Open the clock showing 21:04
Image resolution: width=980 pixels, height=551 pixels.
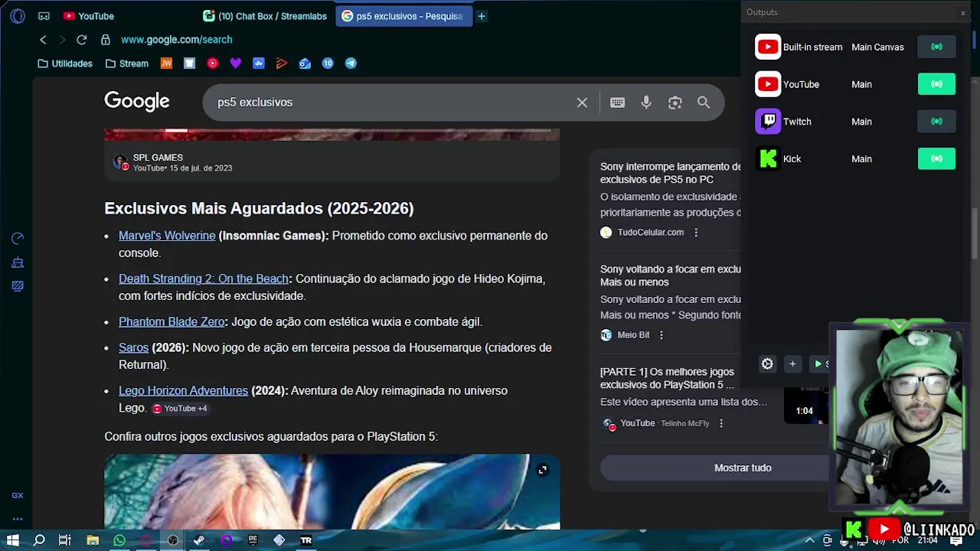(x=927, y=540)
